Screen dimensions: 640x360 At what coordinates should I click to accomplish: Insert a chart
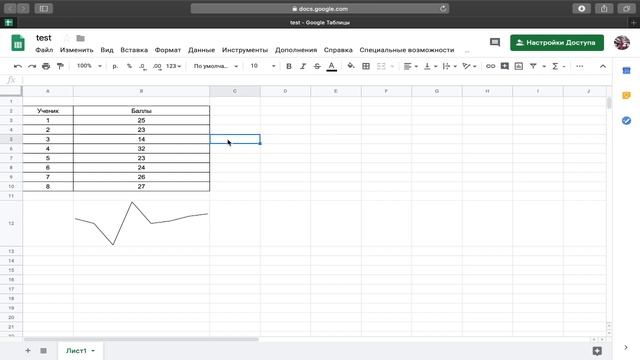(519, 66)
